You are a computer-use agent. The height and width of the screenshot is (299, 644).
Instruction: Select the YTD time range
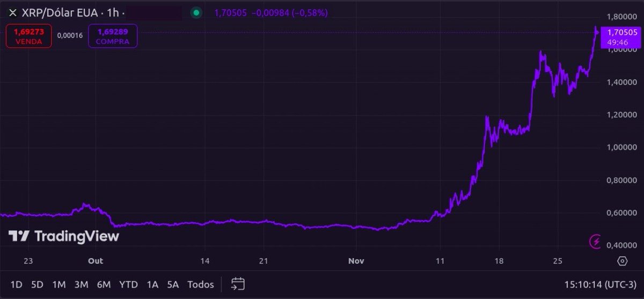[x=128, y=285]
